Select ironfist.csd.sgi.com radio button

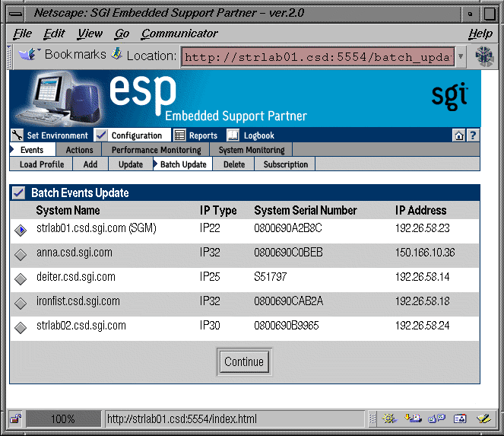[21, 303]
